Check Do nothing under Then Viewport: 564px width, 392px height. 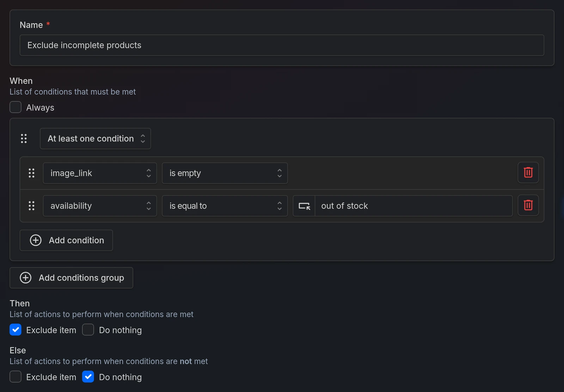click(88, 330)
